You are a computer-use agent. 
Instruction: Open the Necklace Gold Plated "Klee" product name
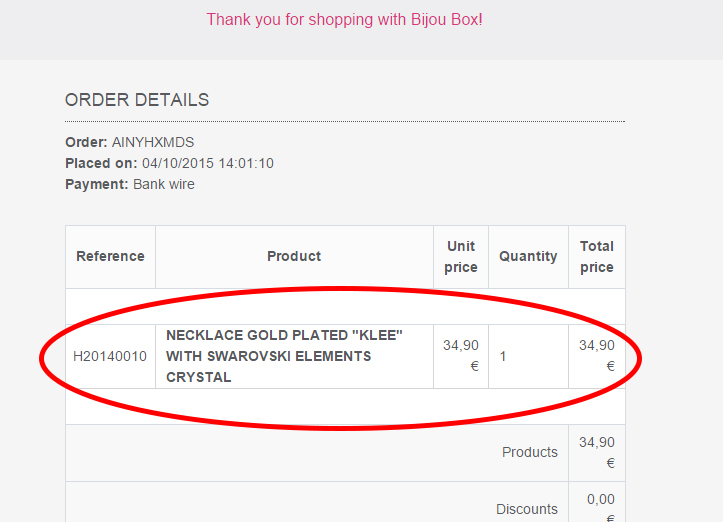(284, 356)
